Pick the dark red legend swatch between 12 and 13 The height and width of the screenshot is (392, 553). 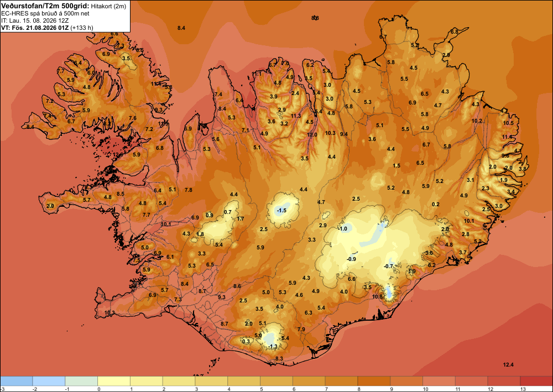[504, 381]
